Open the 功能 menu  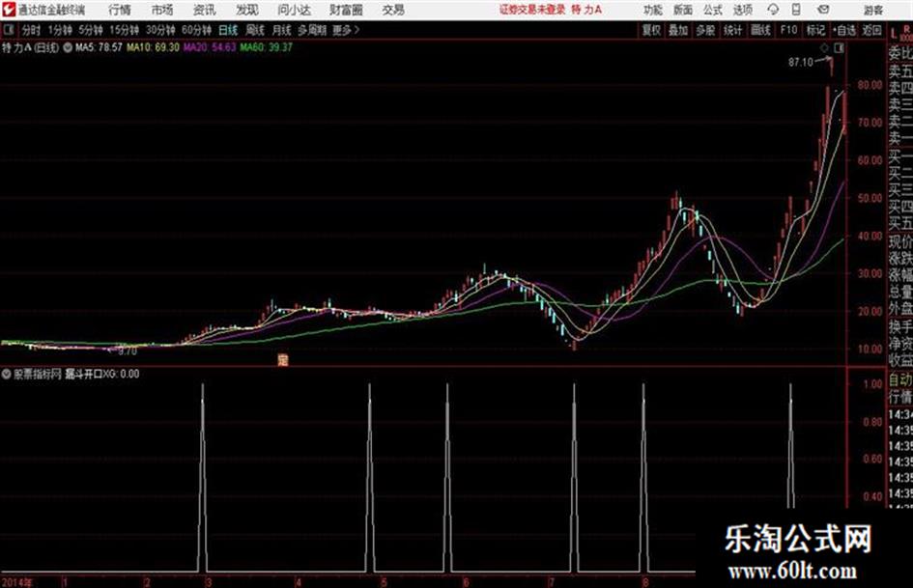[653, 10]
